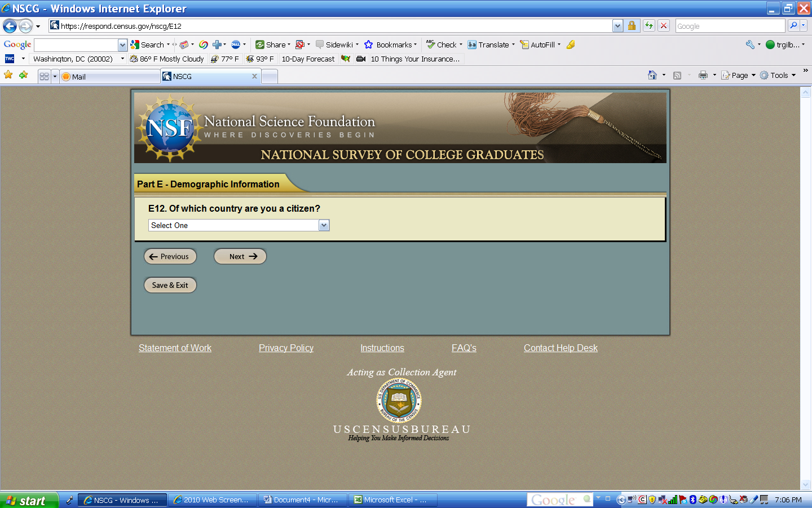Image resolution: width=812 pixels, height=508 pixels.
Task: Click the browser Back arrow button
Action: pos(10,26)
